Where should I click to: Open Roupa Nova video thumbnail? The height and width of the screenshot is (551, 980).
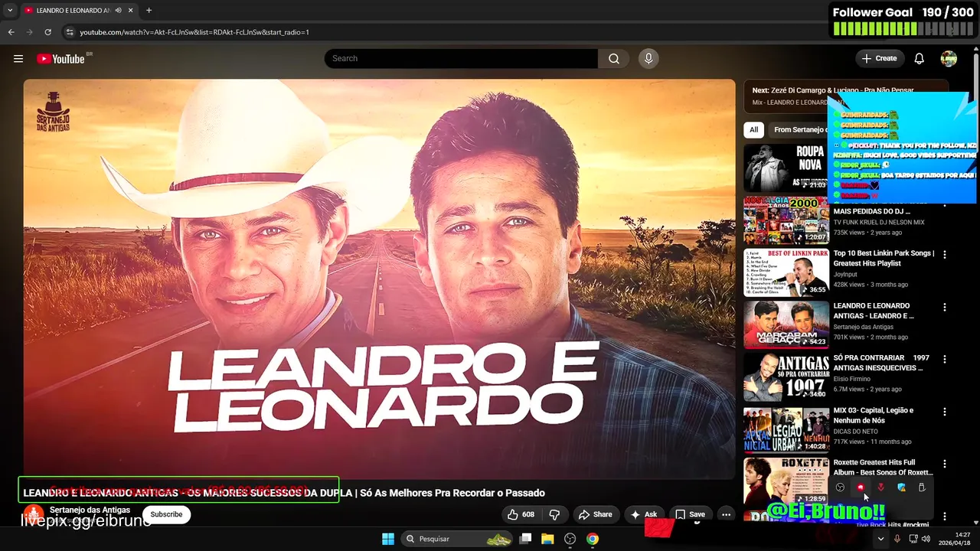[x=786, y=168]
